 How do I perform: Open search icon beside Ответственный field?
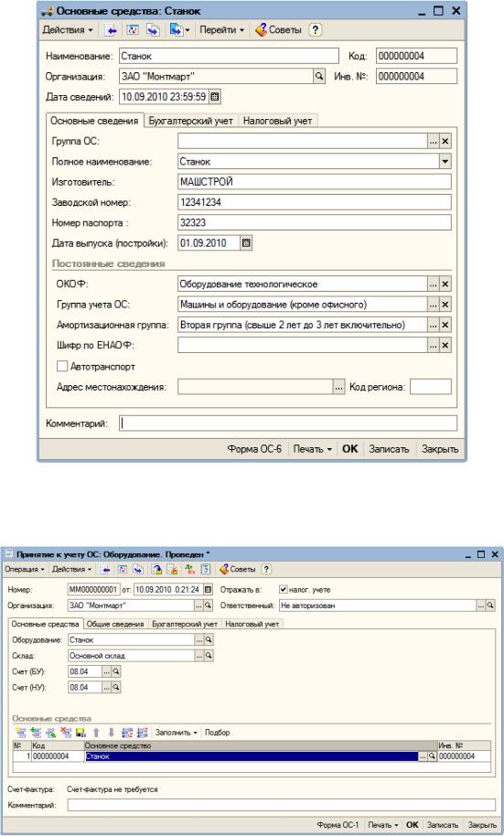pos(490,606)
